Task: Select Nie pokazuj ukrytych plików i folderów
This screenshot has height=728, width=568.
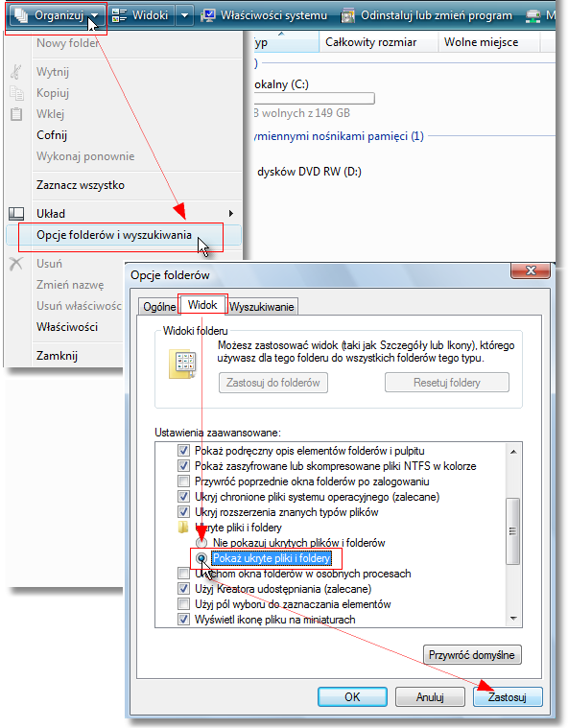Action: pyautogui.click(x=201, y=543)
